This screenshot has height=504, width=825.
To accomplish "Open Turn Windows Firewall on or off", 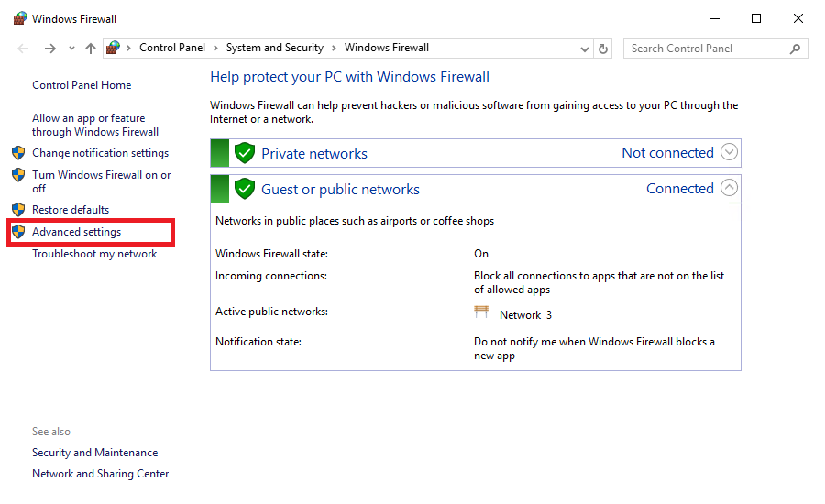I will [101, 181].
